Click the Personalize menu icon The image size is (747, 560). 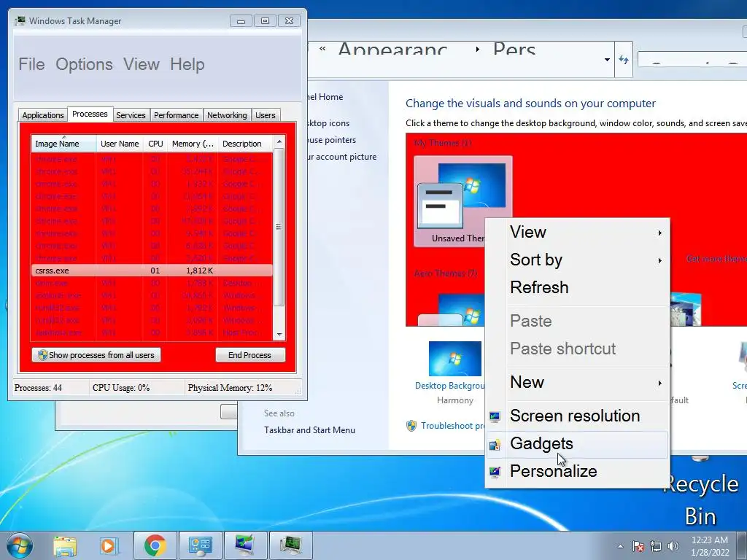point(495,472)
